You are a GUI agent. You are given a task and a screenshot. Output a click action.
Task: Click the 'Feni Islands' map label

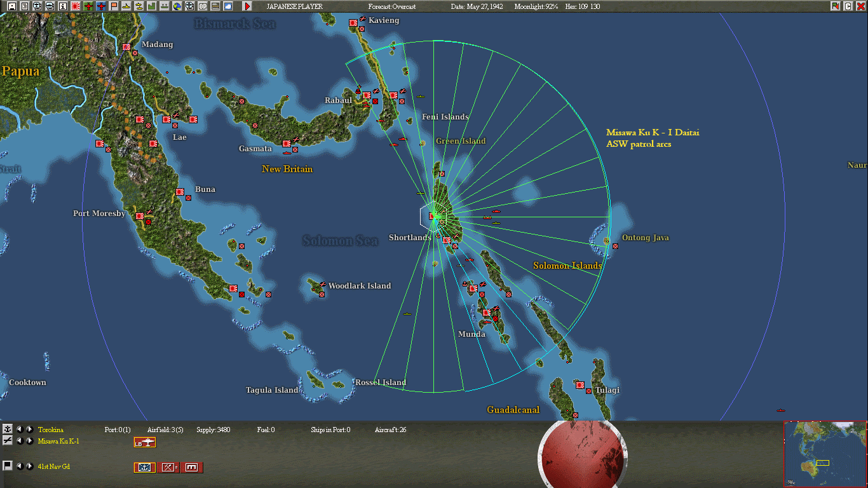pyautogui.click(x=445, y=117)
